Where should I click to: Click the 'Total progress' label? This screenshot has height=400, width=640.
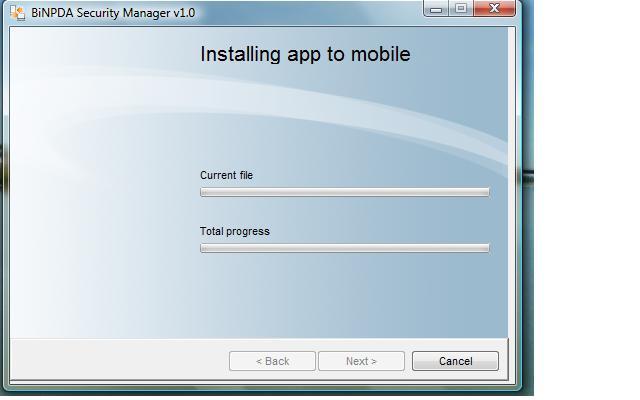234,231
